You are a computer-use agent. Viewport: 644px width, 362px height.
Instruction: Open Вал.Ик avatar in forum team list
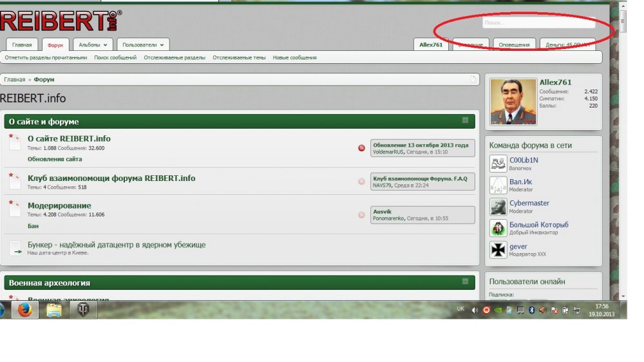point(498,186)
